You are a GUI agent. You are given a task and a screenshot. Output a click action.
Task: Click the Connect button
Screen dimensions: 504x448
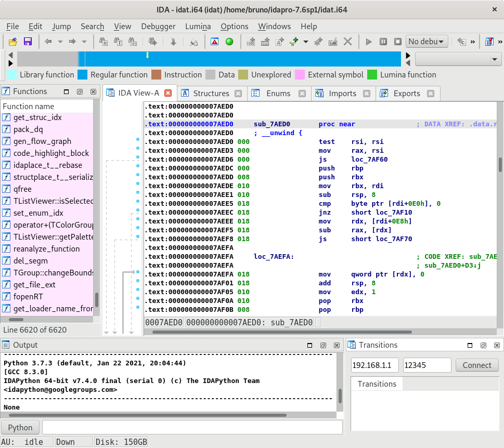point(477,365)
